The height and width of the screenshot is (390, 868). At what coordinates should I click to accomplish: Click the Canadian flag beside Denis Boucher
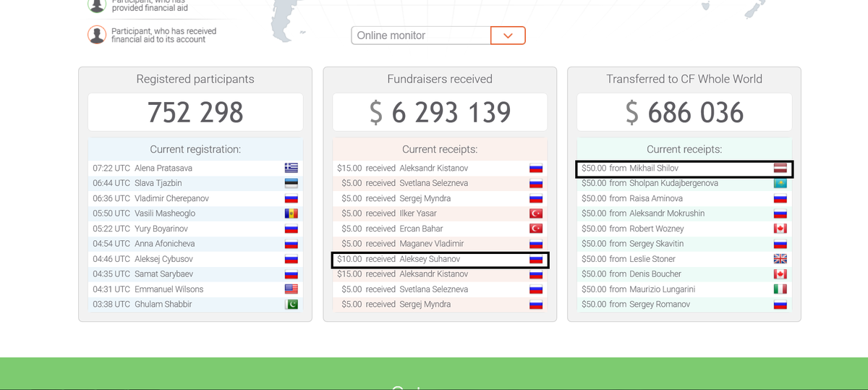point(780,274)
